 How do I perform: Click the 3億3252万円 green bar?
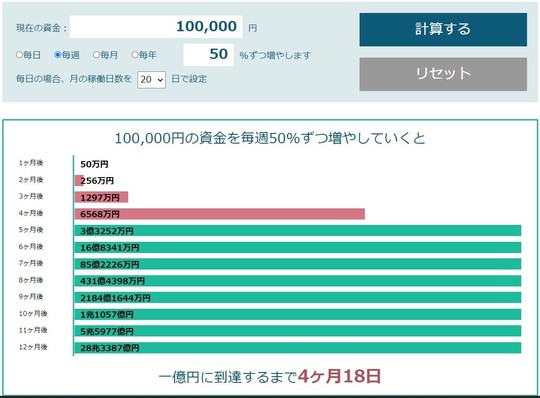[298, 231]
